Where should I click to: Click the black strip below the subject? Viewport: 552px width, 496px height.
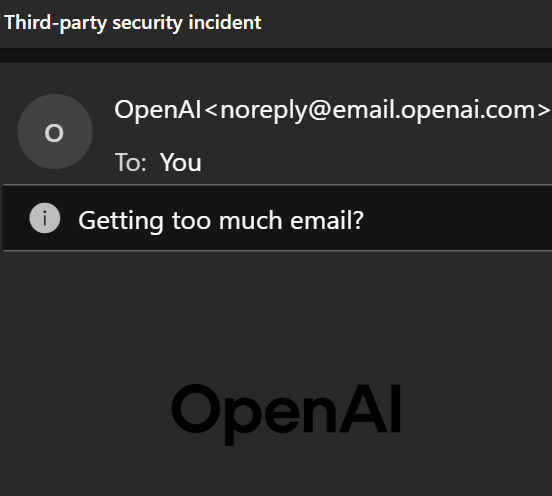point(276,55)
